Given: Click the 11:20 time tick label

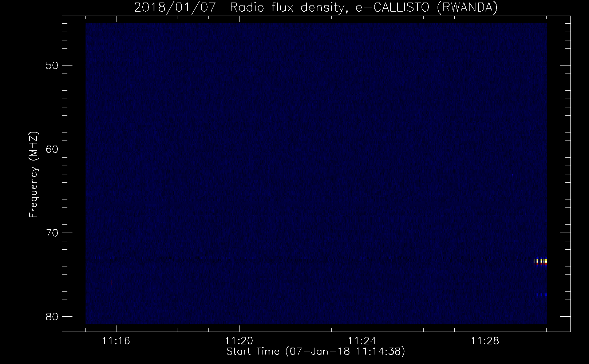Looking at the screenshot, I should pyautogui.click(x=239, y=341).
